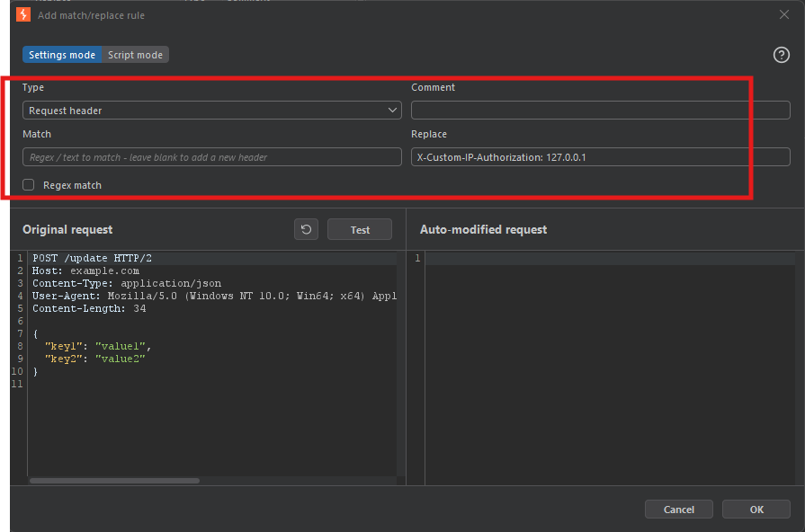Grab the horizontal scrollbar under Original request
Viewport: 805px width, 532px height.
[x=114, y=481]
